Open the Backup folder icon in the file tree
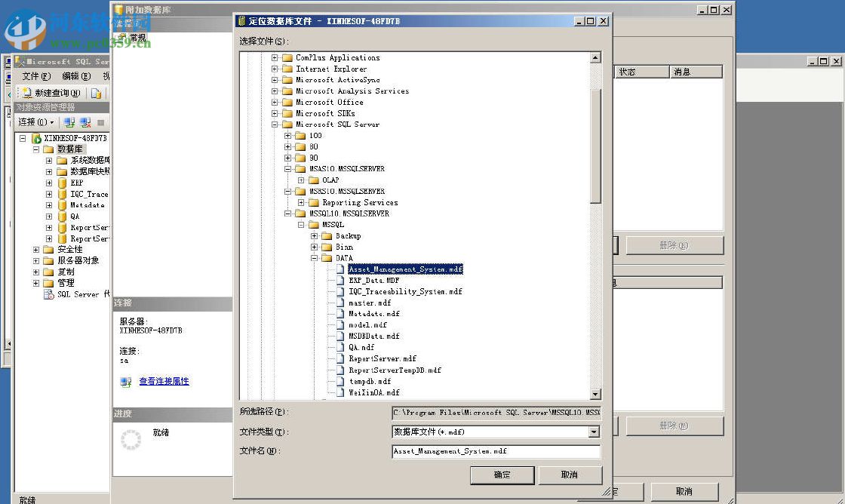The height and width of the screenshot is (504, 845). pos(328,235)
